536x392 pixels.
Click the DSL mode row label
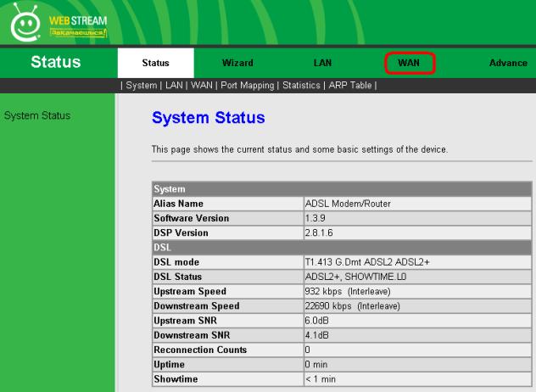pyautogui.click(x=176, y=262)
